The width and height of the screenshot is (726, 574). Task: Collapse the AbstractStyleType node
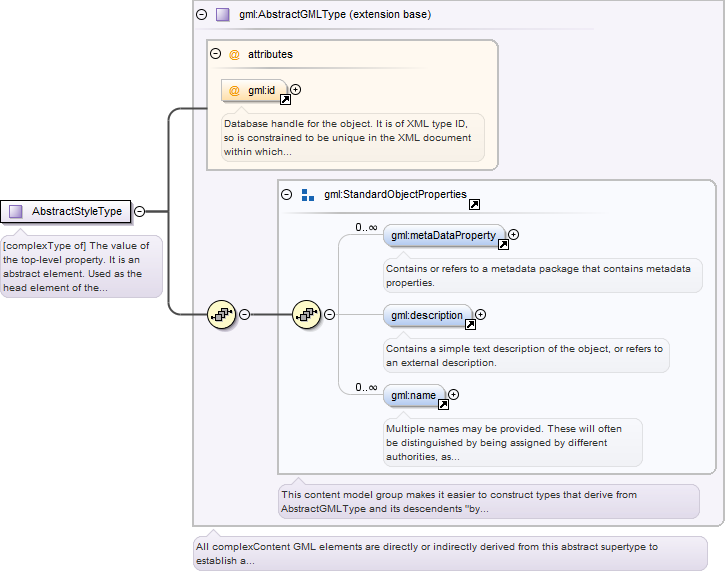[x=139, y=212]
